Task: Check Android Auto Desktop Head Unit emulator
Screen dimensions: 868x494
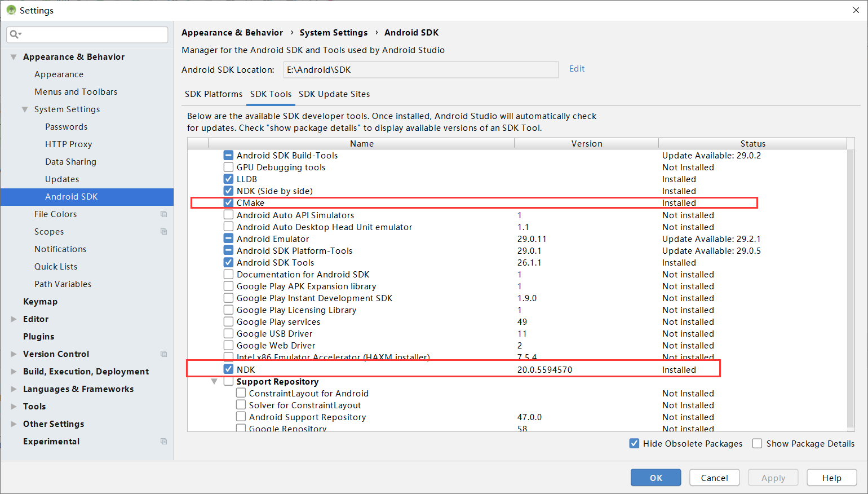Action: (228, 227)
